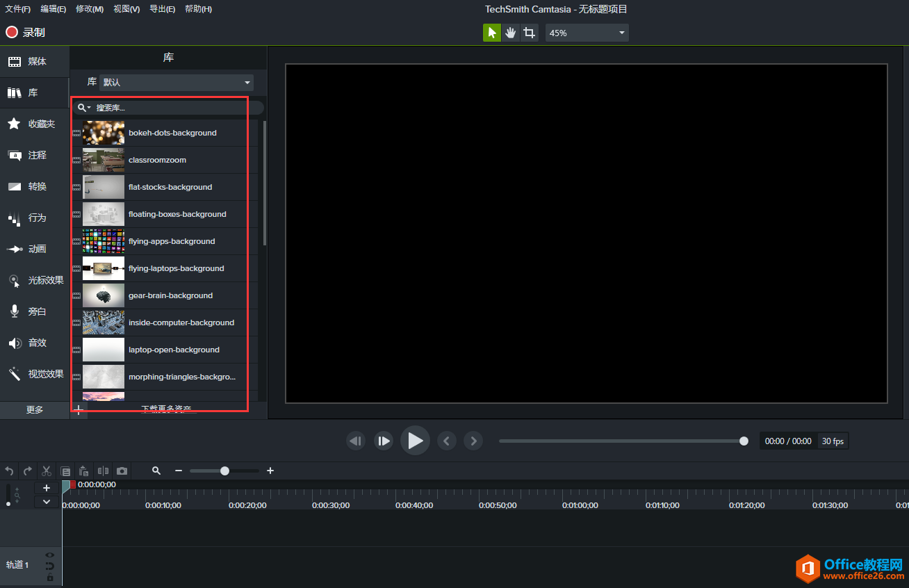Jump to previous clip with left chevron

446,441
